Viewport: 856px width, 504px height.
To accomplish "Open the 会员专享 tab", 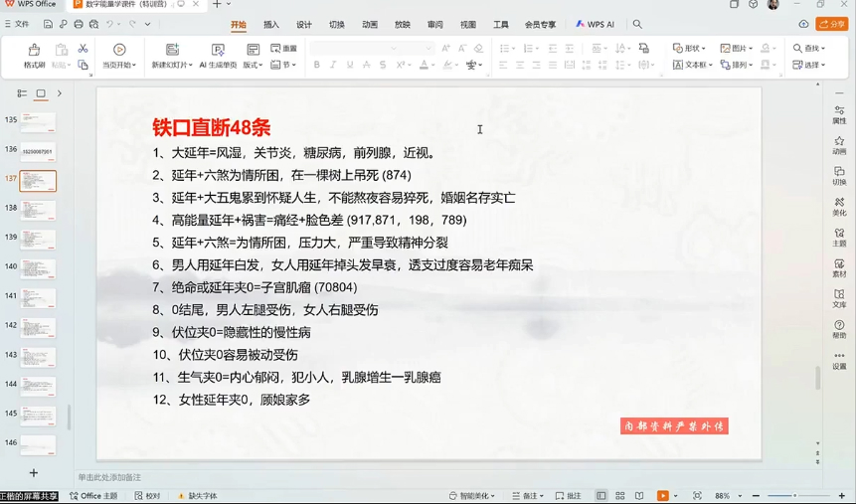I will 540,25.
